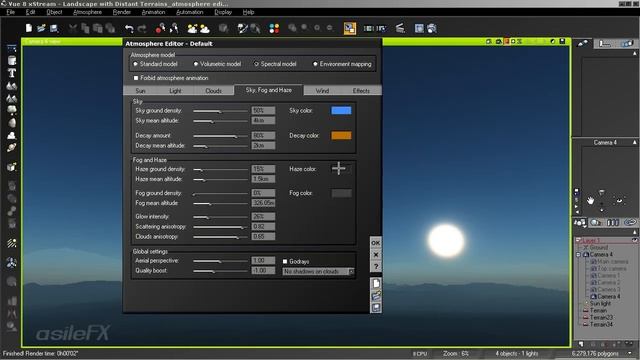Select Terrain23 in the world browser
Image resolution: width=640 pixels, height=360 pixels.
pyautogui.click(x=601, y=317)
